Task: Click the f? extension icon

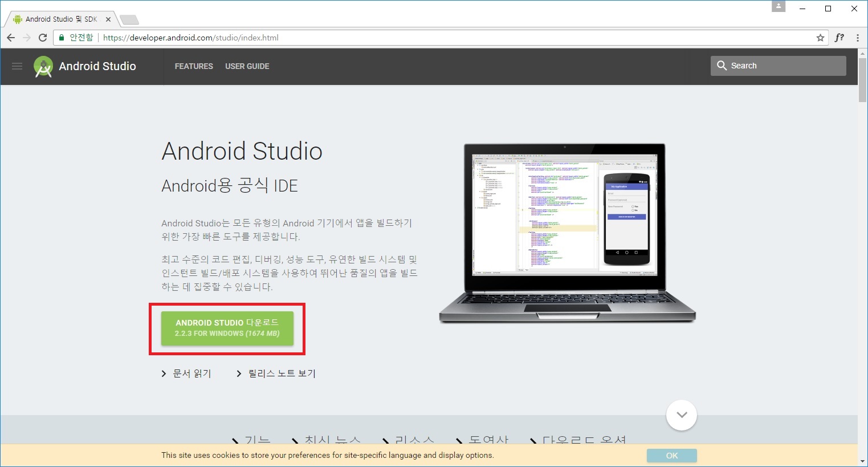Action: coord(839,38)
